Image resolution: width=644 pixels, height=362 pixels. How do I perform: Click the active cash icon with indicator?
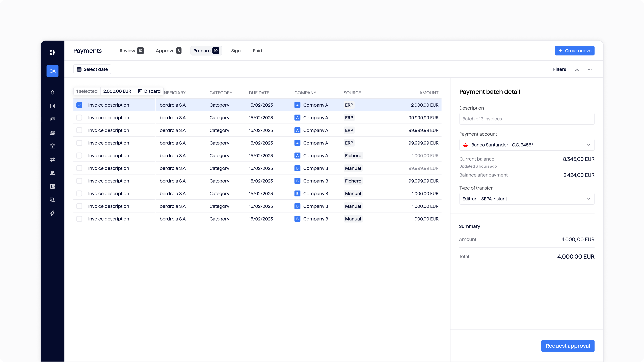point(52,119)
